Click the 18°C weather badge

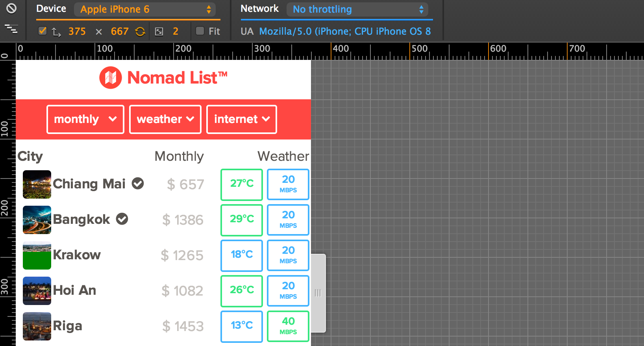click(x=242, y=255)
